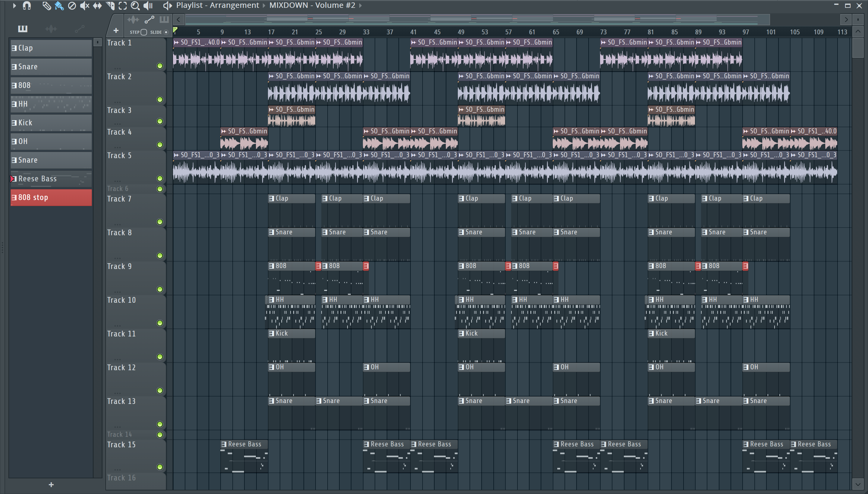Focus automation clips in playlist

(149, 20)
